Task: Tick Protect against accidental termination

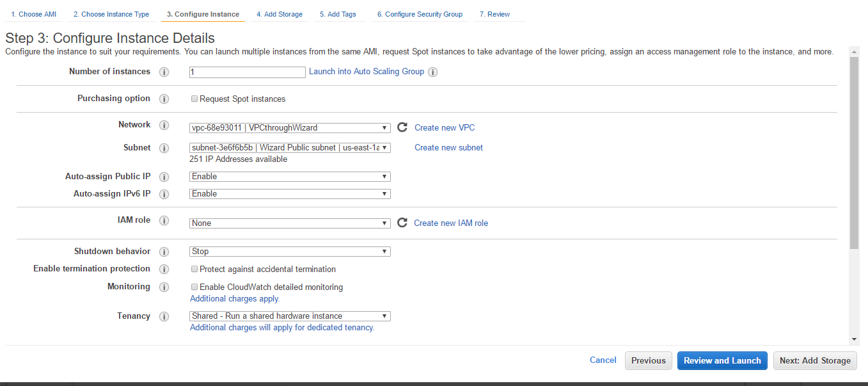Action: click(194, 269)
